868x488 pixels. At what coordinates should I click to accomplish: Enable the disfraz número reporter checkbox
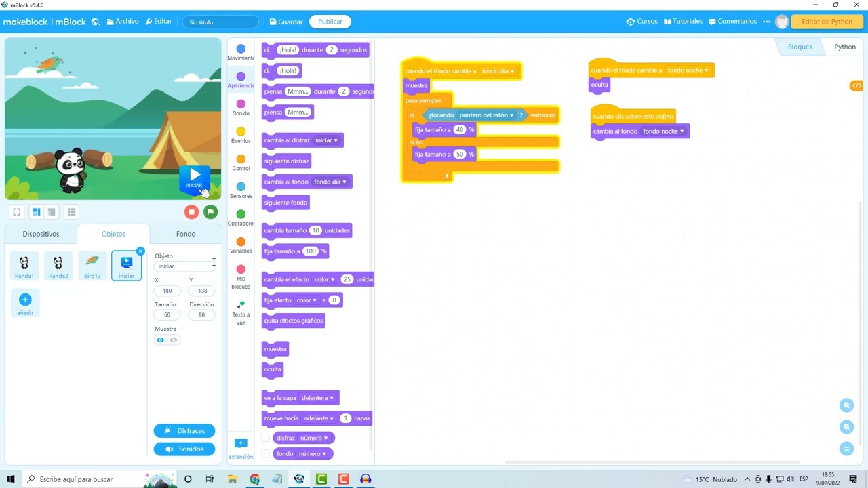pyautogui.click(x=265, y=438)
